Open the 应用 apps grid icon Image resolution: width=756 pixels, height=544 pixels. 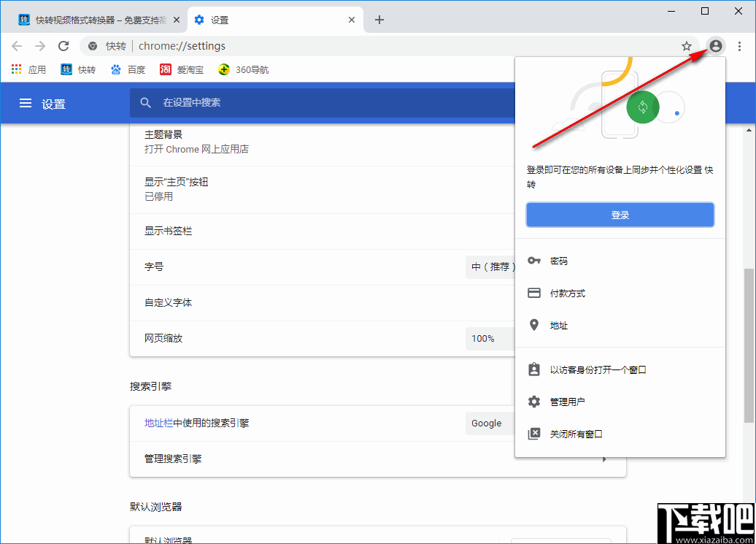click(16, 69)
